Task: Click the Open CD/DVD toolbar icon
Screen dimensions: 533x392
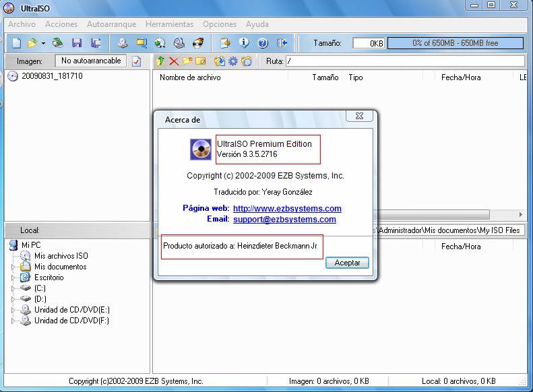Action: [x=57, y=43]
